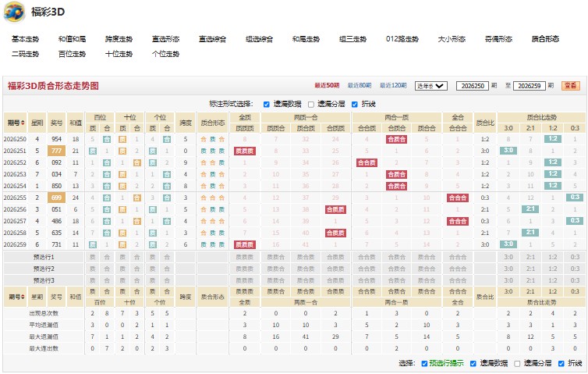Open 十位走势 chart
The image size is (588, 374).
119,54
